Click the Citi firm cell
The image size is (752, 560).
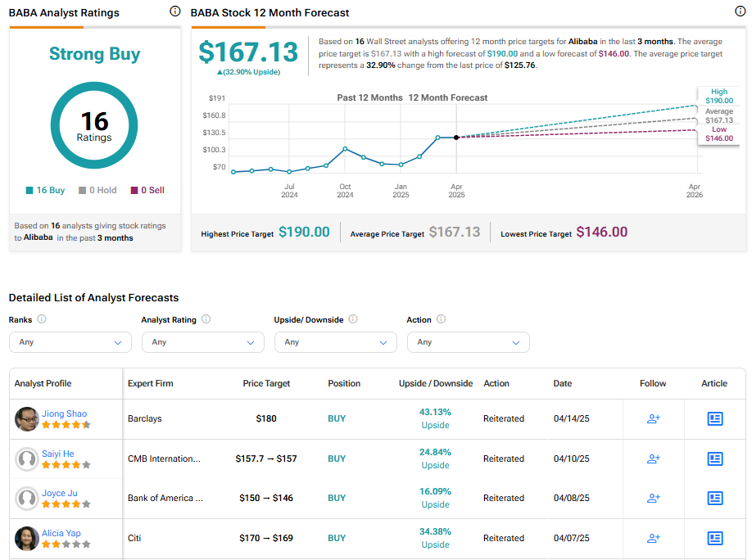[134, 538]
